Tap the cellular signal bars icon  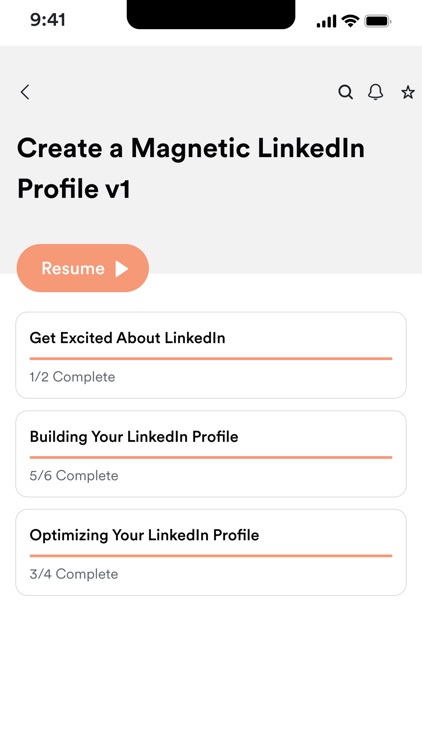point(326,21)
